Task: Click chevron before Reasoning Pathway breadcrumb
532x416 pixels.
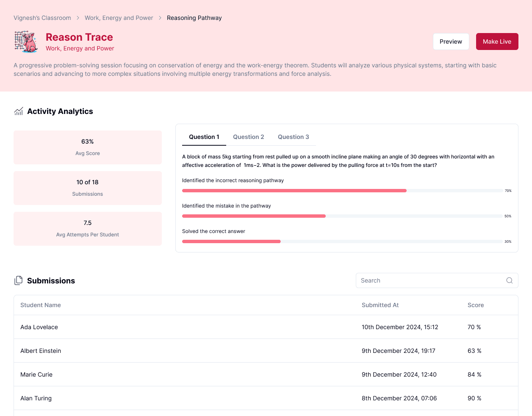Action: tap(160, 18)
